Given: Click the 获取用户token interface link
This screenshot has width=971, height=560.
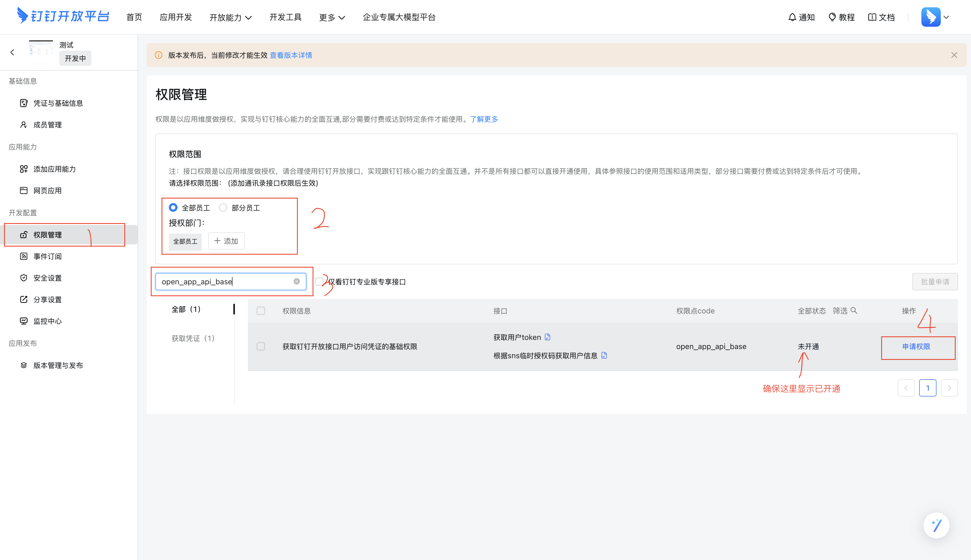Looking at the screenshot, I should (517, 337).
